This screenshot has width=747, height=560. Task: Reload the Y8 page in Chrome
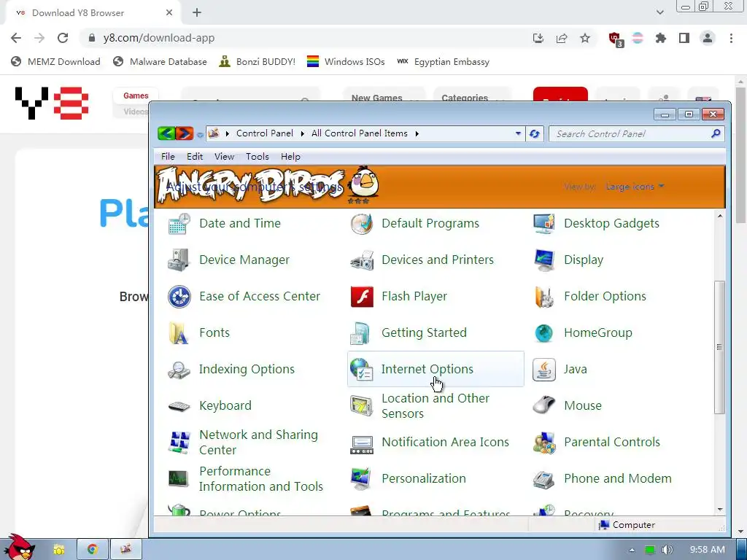click(x=63, y=38)
